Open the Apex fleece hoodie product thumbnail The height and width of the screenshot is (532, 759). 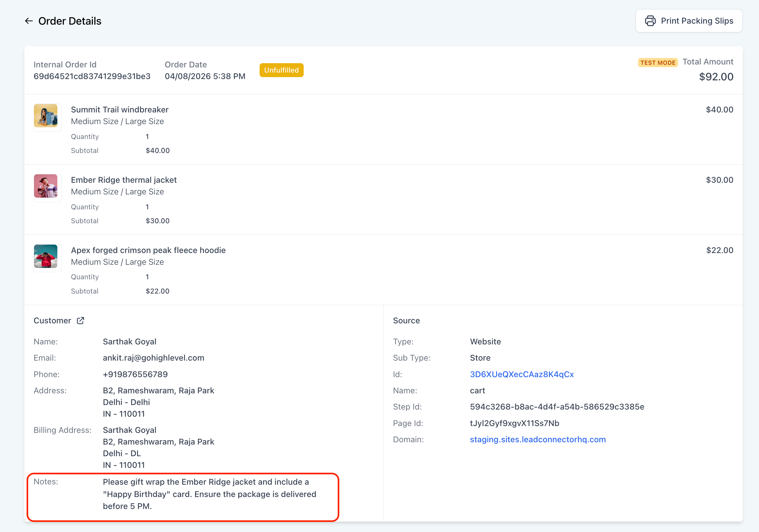tap(46, 256)
